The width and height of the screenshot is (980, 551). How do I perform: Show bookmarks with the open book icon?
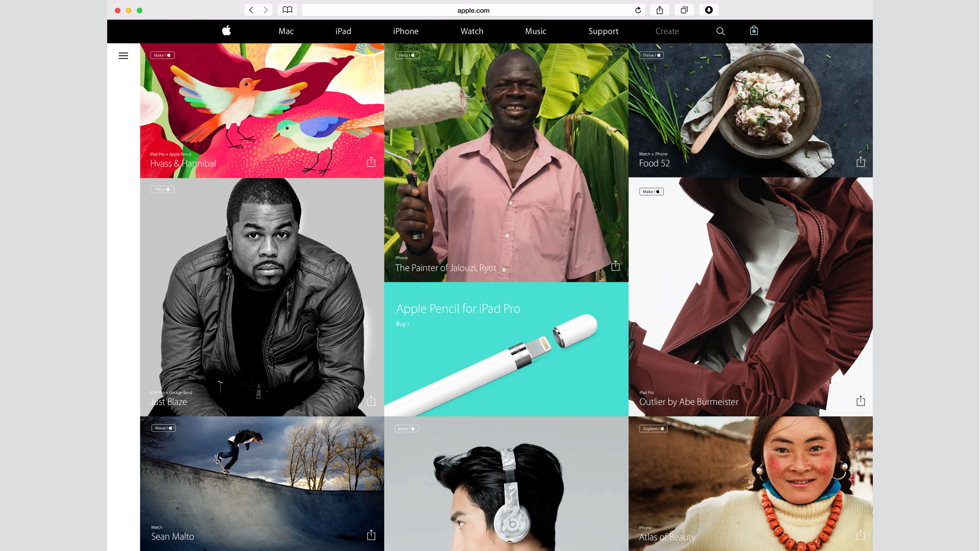click(x=287, y=10)
